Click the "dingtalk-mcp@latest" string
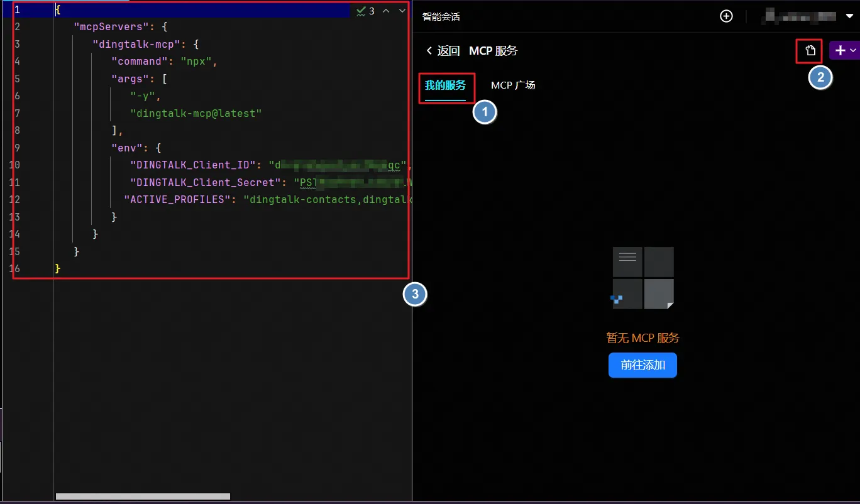This screenshot has height=504, width=860. 196,114
